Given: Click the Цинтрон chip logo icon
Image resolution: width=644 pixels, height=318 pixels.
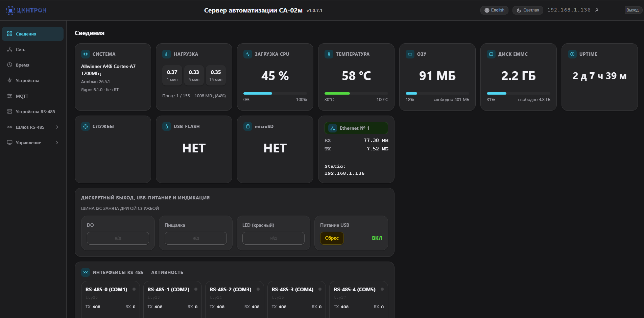Looking at the screenshot, I should (x=10, y=10).
